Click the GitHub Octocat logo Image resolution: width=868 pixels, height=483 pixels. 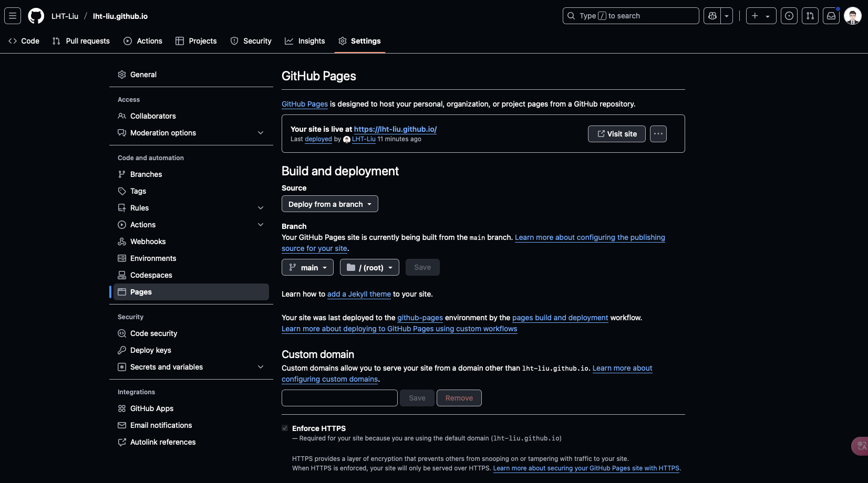pos(36,16)
